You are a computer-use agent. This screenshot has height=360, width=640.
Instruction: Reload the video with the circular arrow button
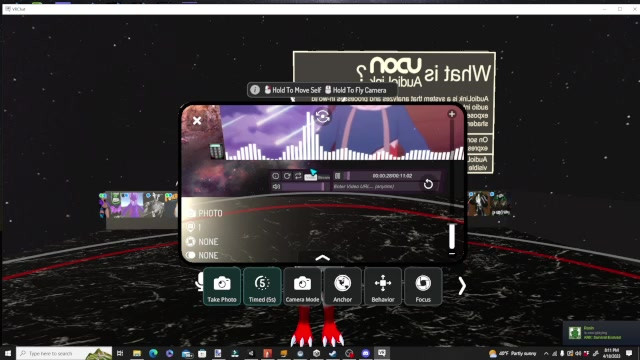(428, 184)
